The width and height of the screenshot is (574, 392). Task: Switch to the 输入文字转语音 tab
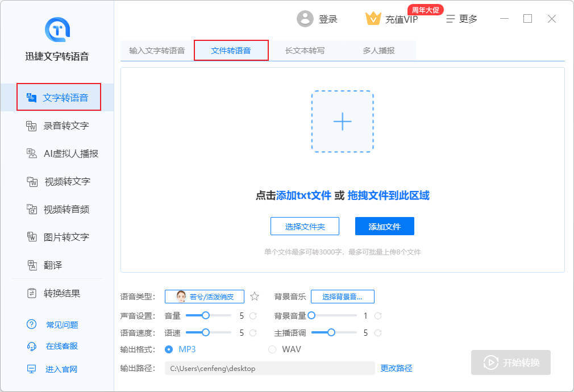(157, 51)
